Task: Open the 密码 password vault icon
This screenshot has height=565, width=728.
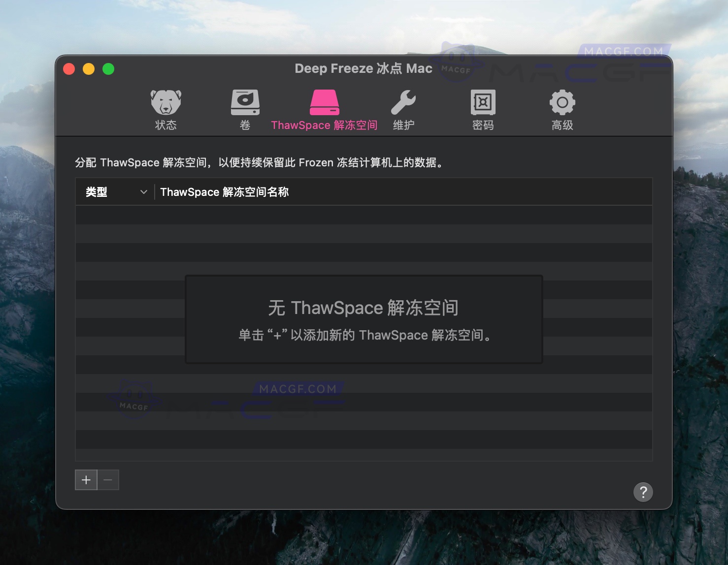Action: [482, 102]
